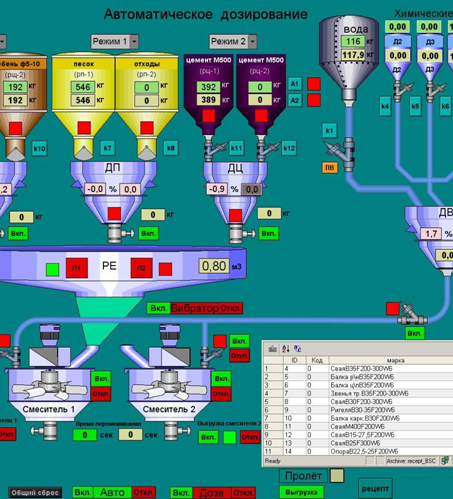Turn on Вибратор with its Вкл. button
453x499 pixels.
click(159, 308)
